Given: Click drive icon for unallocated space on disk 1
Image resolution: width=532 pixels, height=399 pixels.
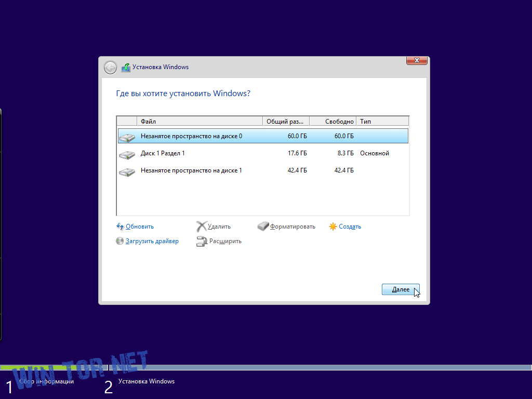Looking at the screenshot, I should pos(127,171).
